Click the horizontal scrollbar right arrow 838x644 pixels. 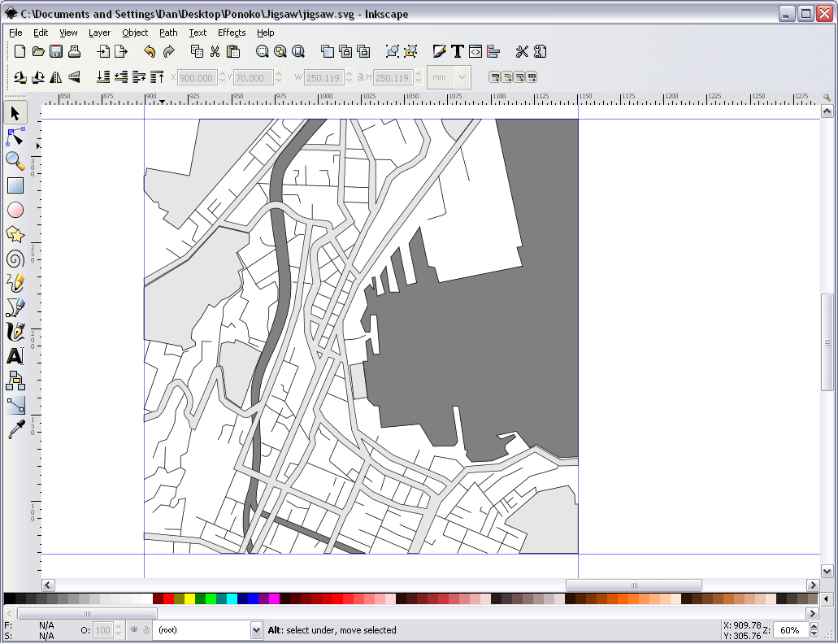click(x=812, y=585)
